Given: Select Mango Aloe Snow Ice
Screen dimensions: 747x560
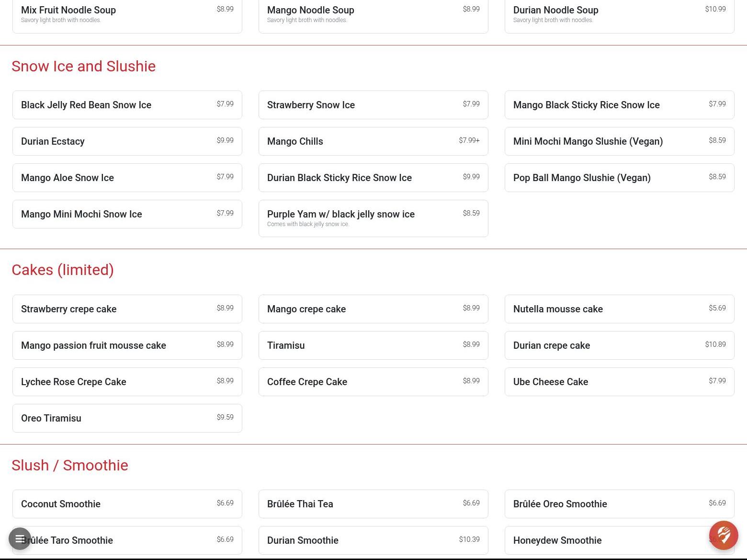Looking at the screenshot, I should [127, 178].
